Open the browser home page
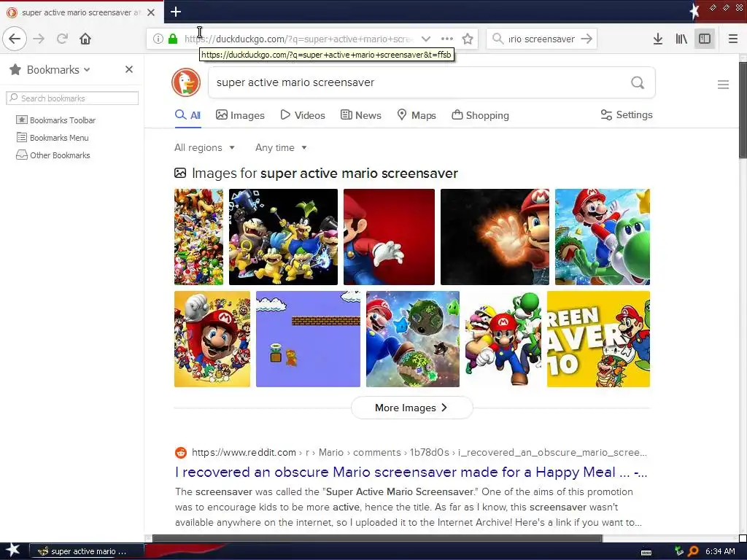 coord(85,39)
